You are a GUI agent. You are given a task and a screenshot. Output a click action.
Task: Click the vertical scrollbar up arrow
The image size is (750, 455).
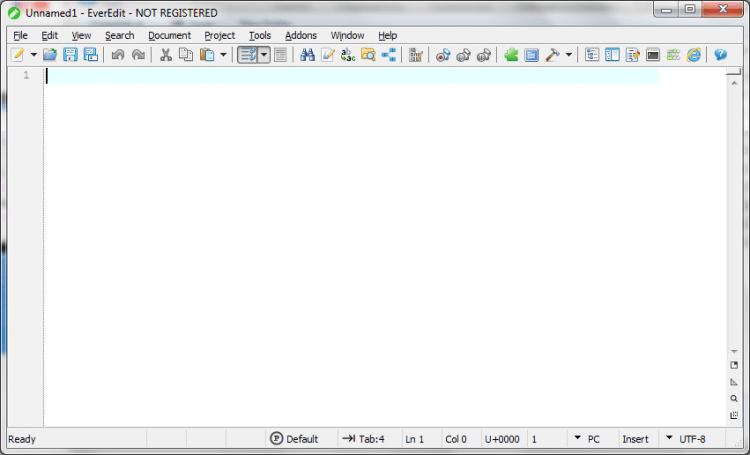pos(734,83)
